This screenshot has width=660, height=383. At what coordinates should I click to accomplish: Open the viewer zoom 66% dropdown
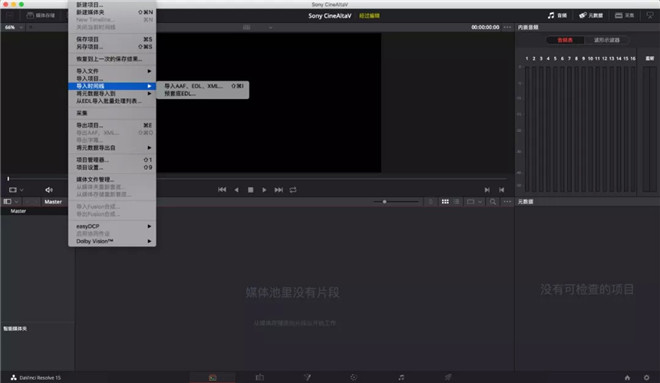coord(13,27)
